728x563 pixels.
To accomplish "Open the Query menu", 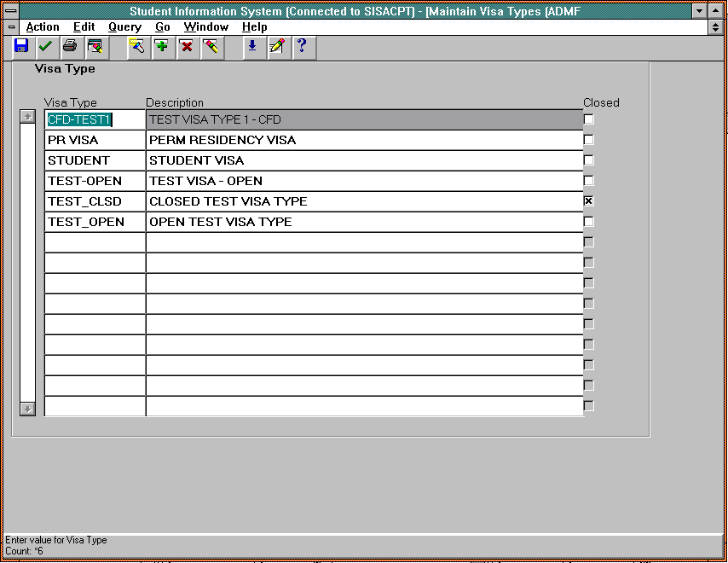I will click(124, 27).
